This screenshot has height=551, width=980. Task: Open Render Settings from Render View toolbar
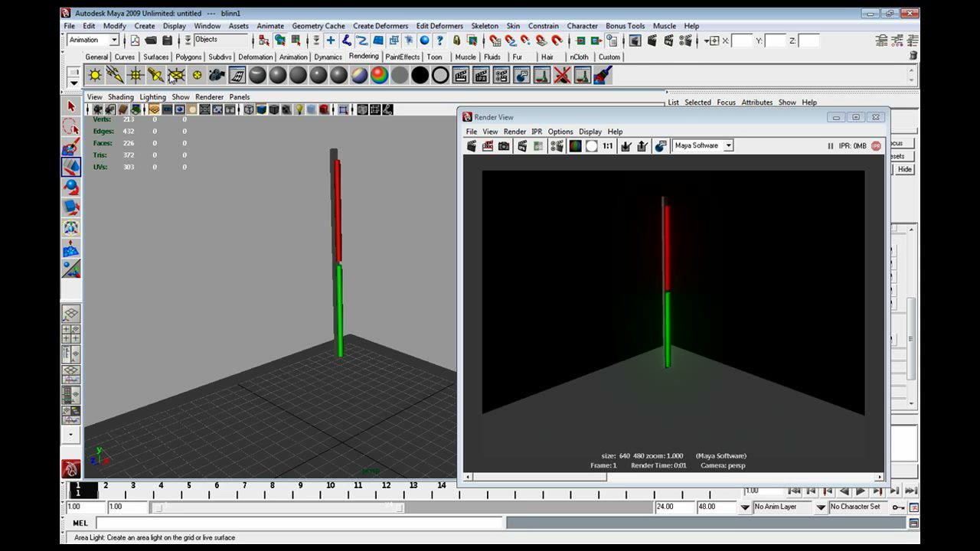(x=557, y=145)
